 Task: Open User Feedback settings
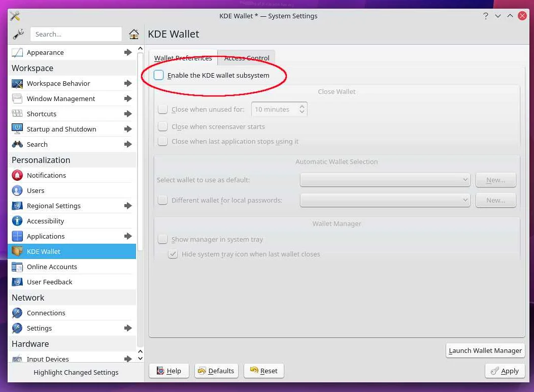click(x=50, y=282)
